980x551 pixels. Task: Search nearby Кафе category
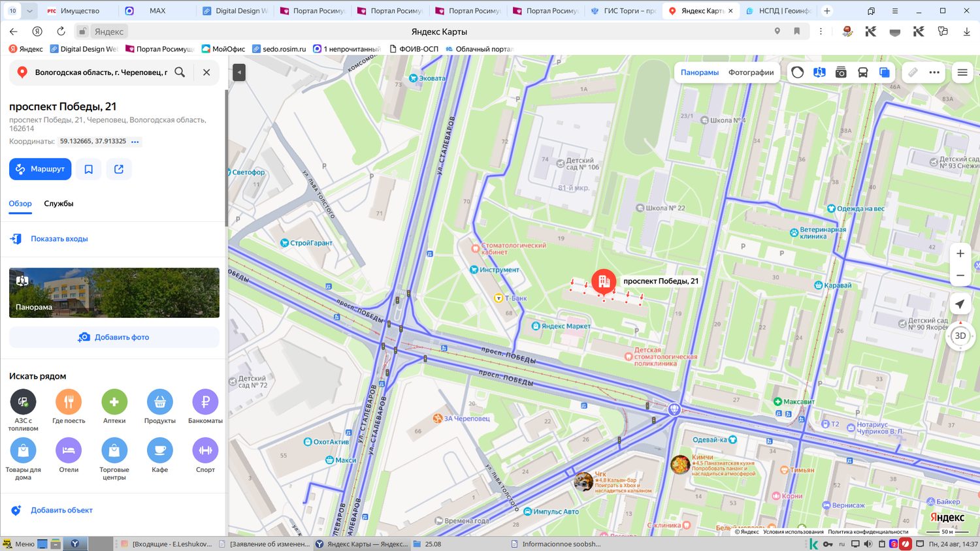pyautogui.click(x=160, y=456)
